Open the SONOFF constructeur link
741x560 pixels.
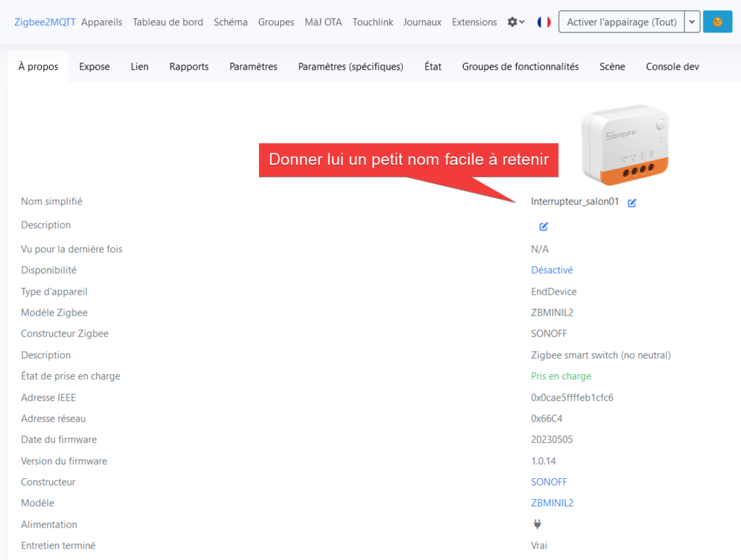[549, 482]
